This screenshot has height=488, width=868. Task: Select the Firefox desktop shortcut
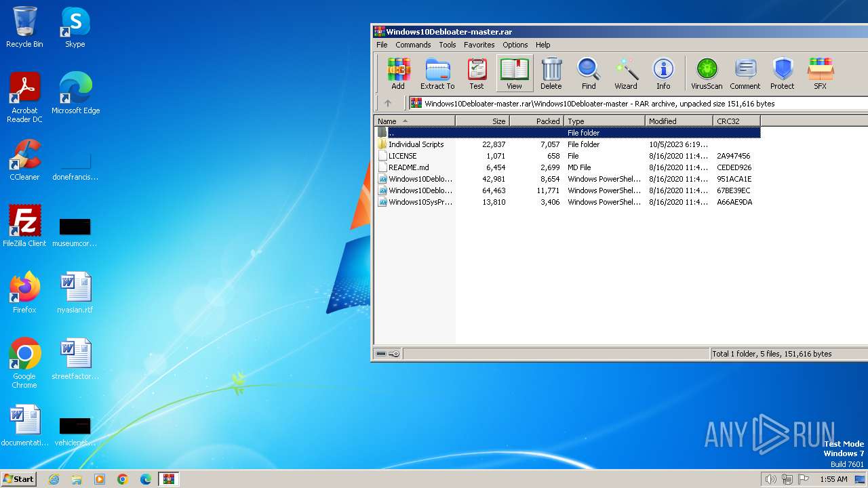24,293
